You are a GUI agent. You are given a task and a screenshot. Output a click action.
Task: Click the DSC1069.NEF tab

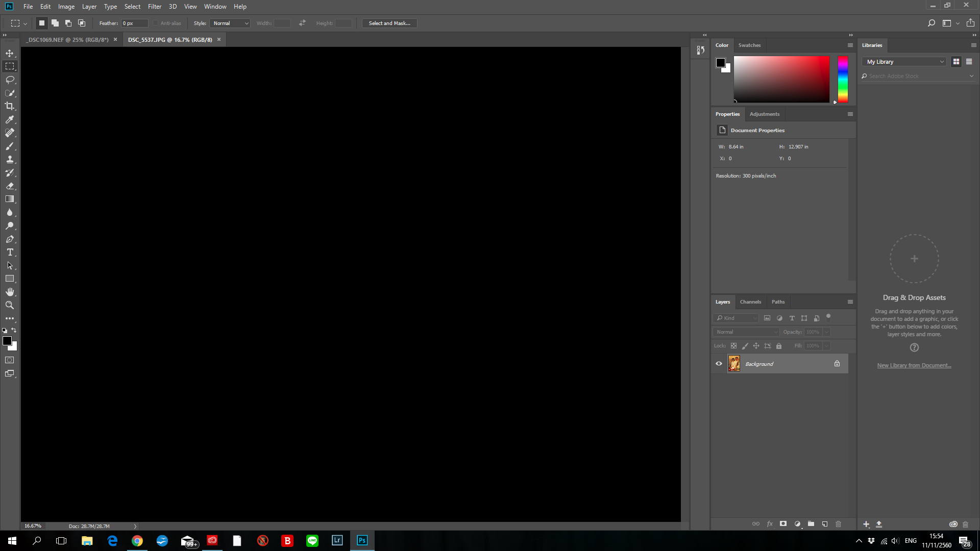pyautogui.click(x=67, y=40)
